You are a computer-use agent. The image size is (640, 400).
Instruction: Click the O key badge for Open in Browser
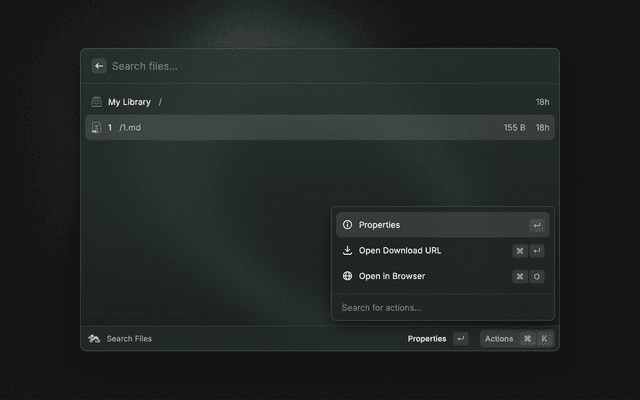[x=537, y=276]
